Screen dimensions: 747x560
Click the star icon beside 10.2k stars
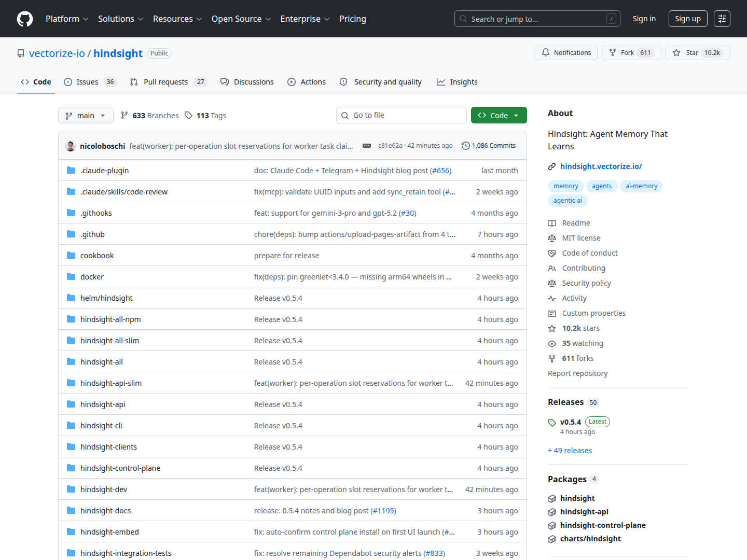tap(552, 328)
